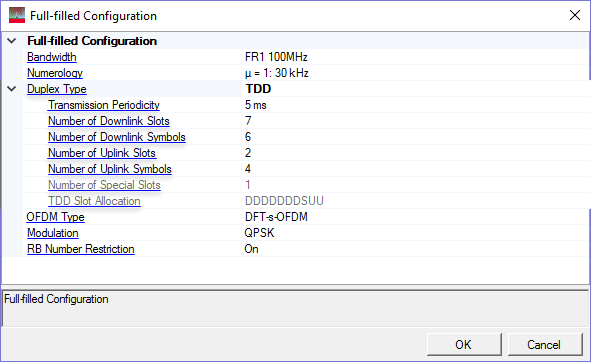Edit the Transmission Periodicity 5 ms value

tap(415, 105)
